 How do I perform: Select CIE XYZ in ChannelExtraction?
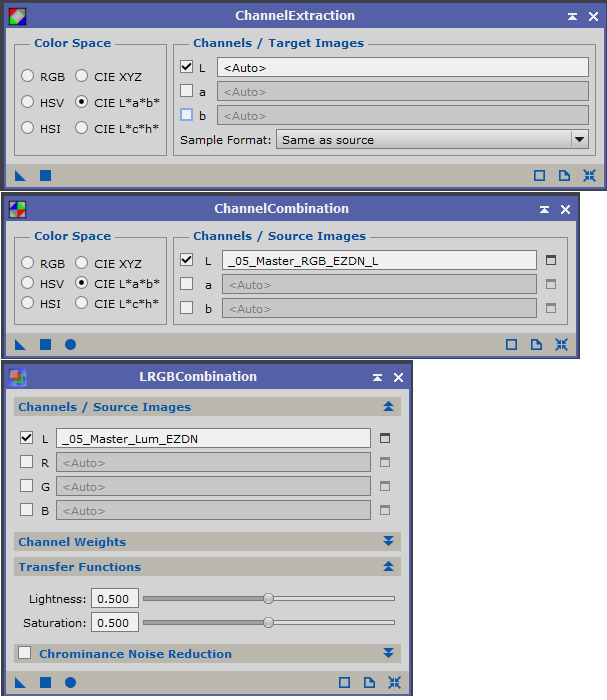(82, 76)
